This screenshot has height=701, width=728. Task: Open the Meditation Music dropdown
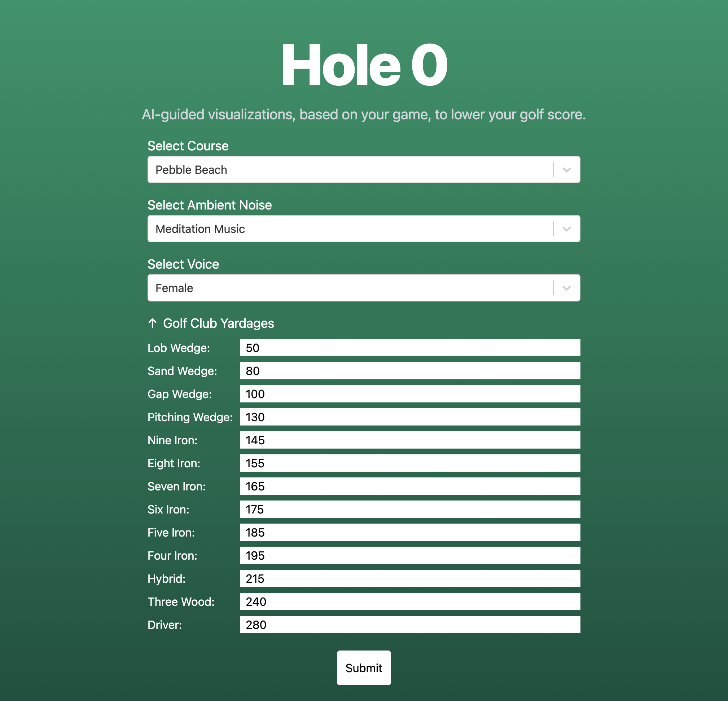349,229
